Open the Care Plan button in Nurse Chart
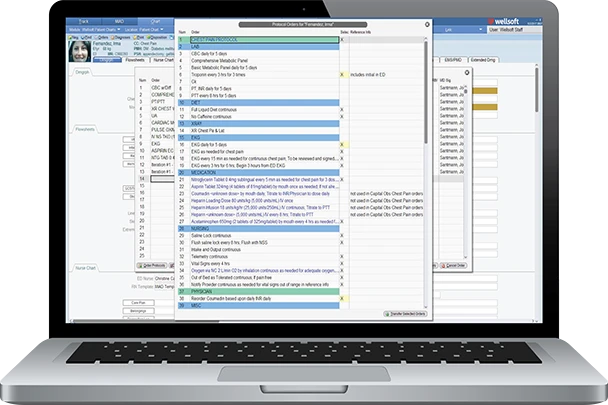 [138, 303]
